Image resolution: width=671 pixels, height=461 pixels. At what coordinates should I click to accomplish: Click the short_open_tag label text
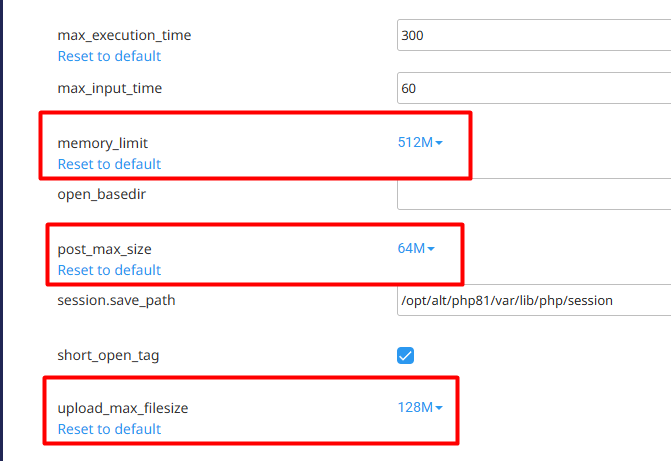[x=108, y=355]
